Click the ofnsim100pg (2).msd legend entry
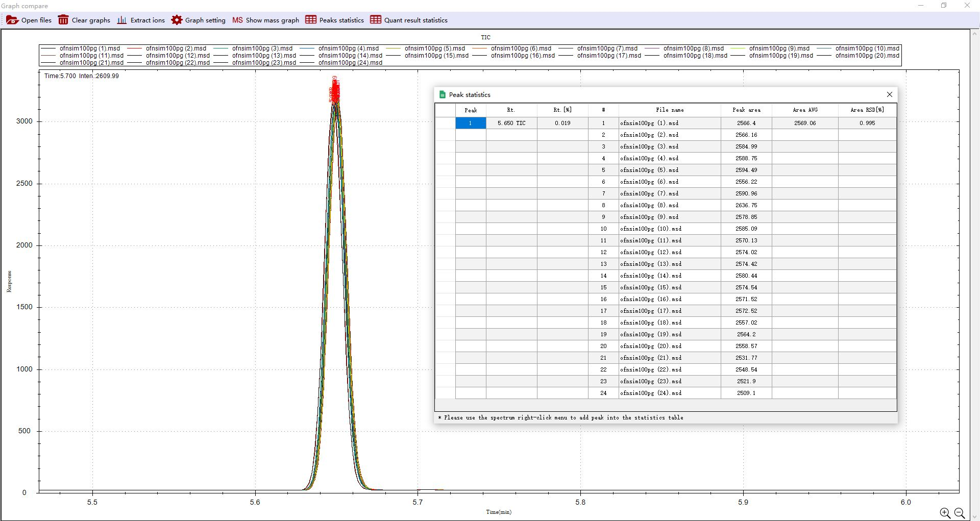This screenshot has width=980, height=521. click(x=176, y=48)
